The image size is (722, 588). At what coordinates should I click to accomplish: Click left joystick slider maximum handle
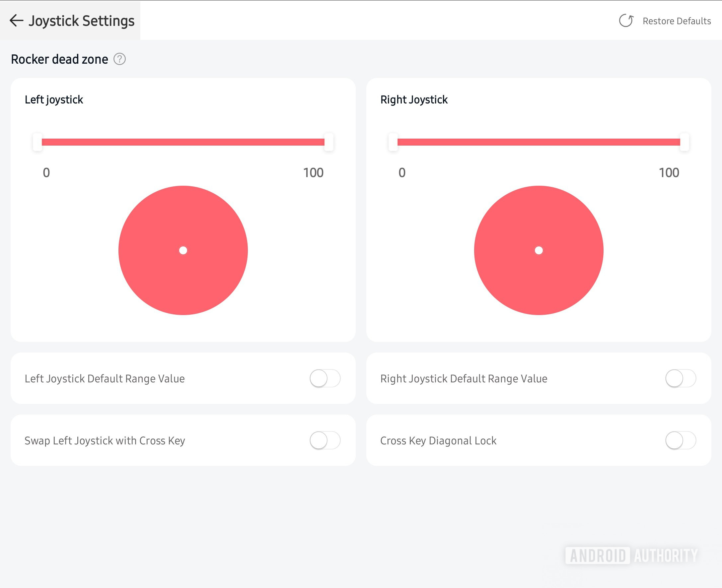click(x=328, y=142)
